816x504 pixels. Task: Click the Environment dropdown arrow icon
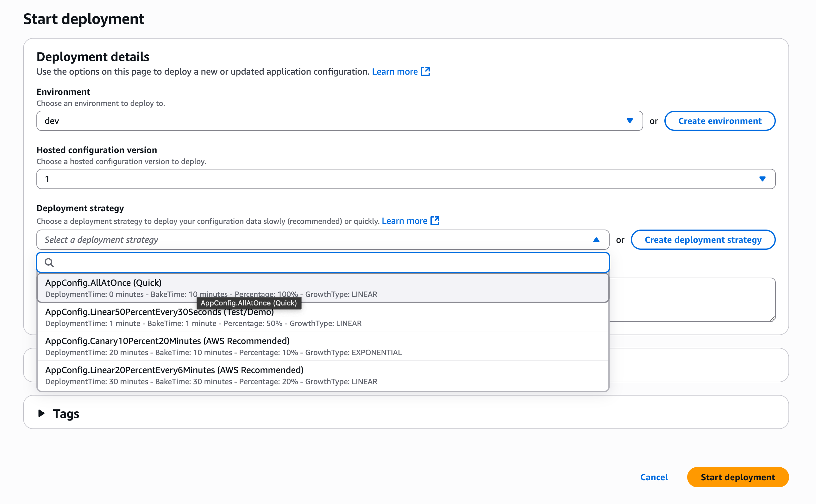coord(630,121)
